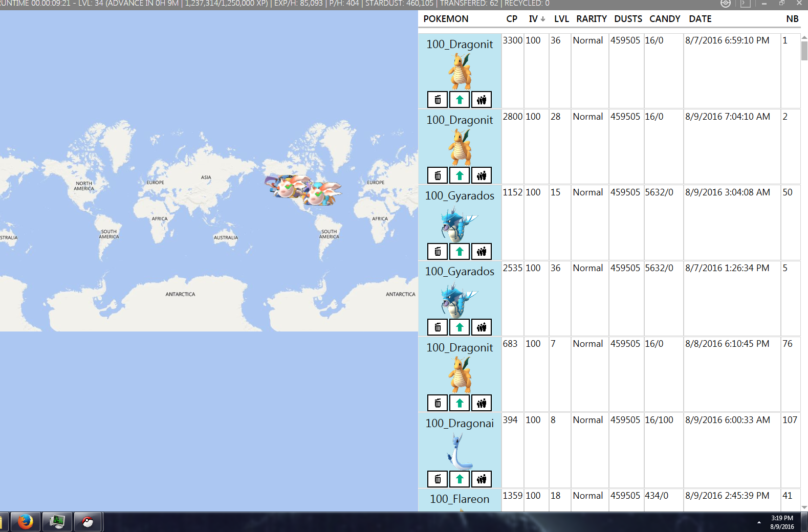Screen dimensions: 808x532
Task: Click the people icon for 1152 CP Gyarados
Action: coord(482,251)
